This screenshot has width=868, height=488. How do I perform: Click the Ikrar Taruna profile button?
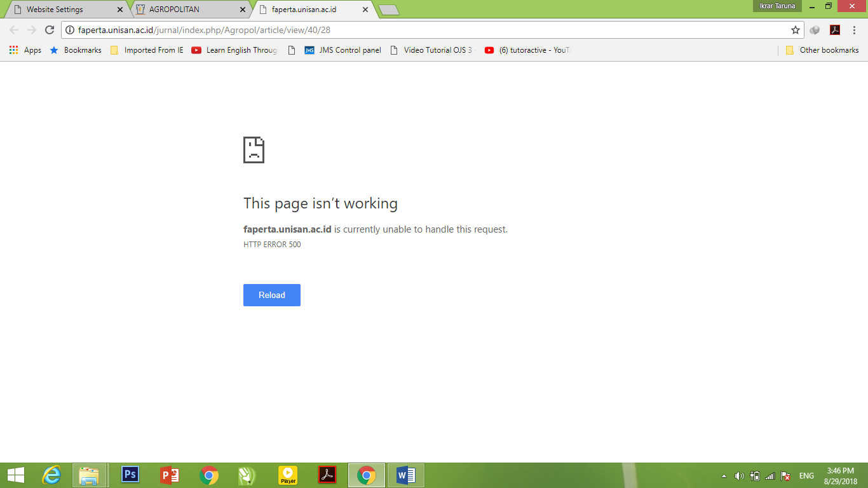click(777, 6)
